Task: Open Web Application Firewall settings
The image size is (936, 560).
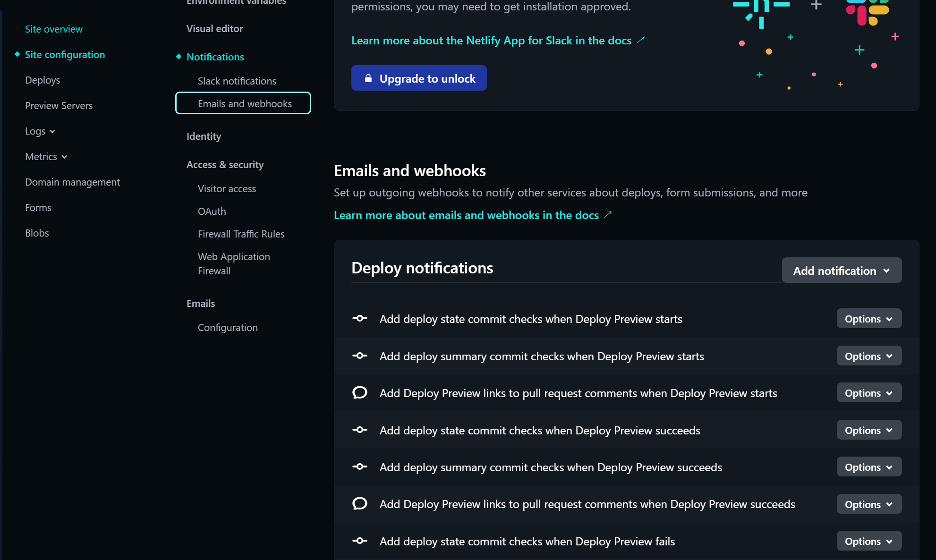Action: coord(234,263)
